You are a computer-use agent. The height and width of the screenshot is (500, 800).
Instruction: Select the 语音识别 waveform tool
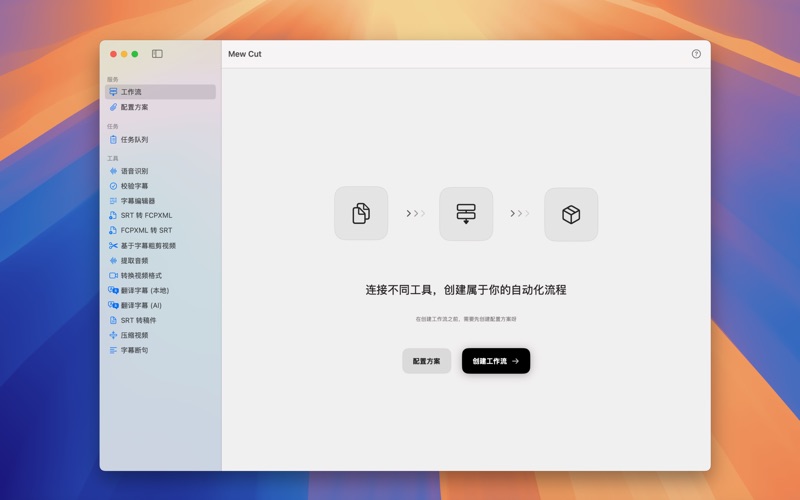click(x=160, y=171)
